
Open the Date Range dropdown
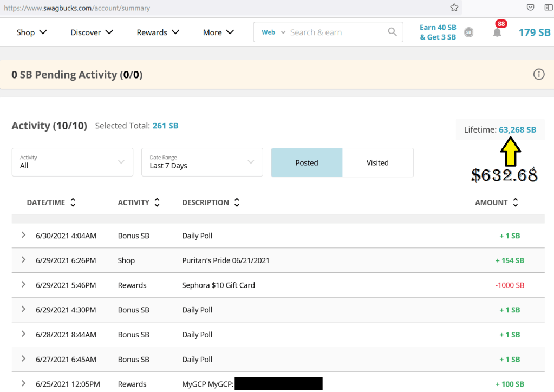[x=202, y=162]
